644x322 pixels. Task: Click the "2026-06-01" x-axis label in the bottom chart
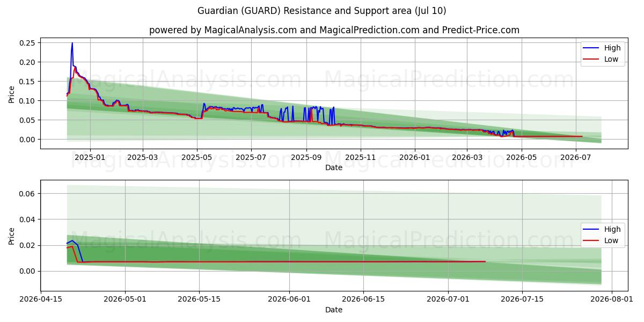[289, 300]
